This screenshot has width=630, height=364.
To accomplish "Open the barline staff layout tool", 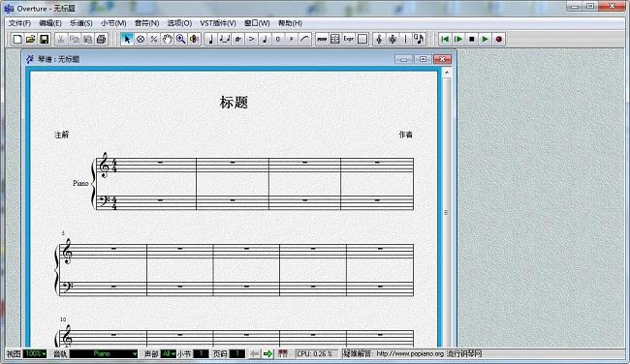I will click(335, 39).
